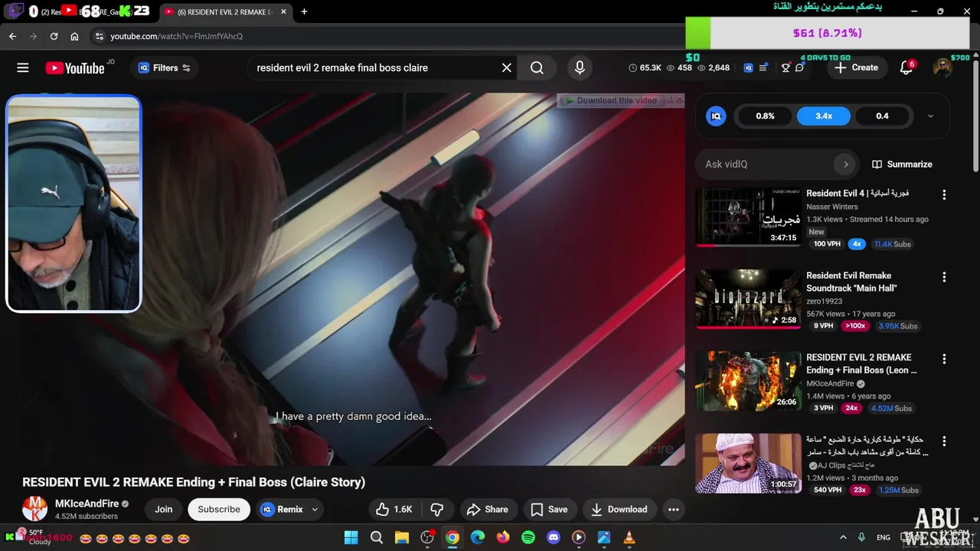The width and height of the screenshot is (980, 551).
Task: Open MKIceAndFire channel avatar
Action: (34, 509)
